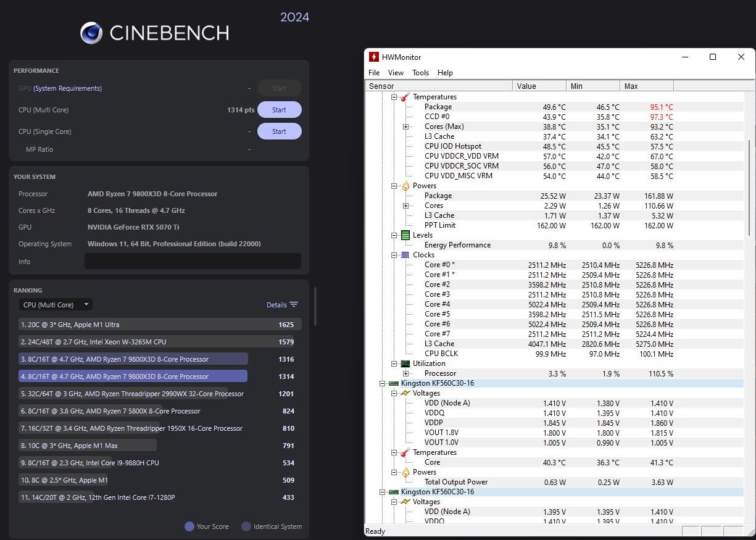Collapse the CPU Temperatures tree node
The height and width of the screenshot is (540, 756).
pyautogui.click(x=394, y=97)
